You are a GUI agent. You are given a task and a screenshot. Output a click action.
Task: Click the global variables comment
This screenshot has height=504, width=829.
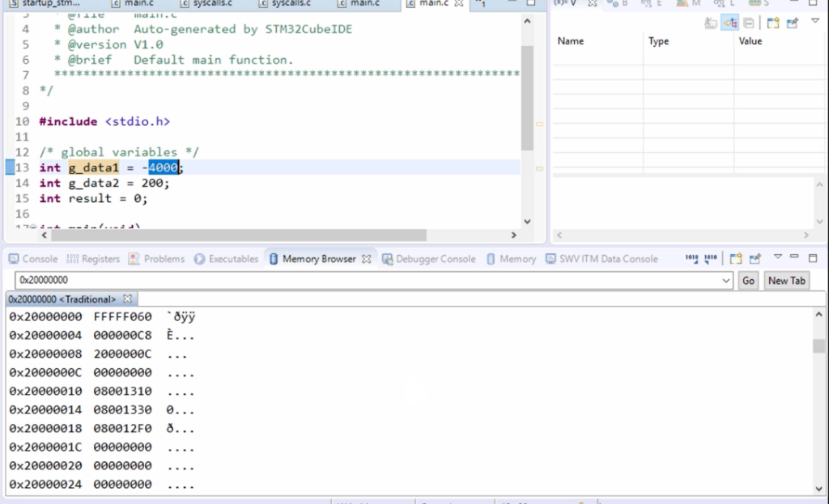(119, 152)
